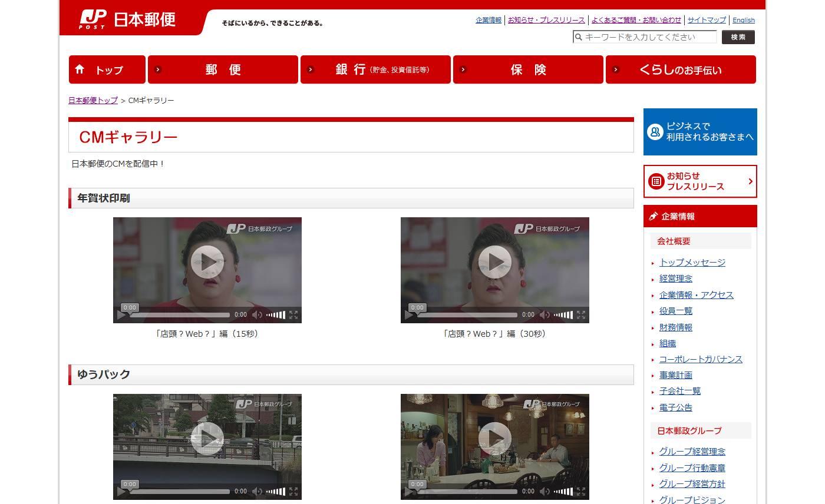
Task: Click the person icon in ビジネス banner
Action: coord(655,132)
